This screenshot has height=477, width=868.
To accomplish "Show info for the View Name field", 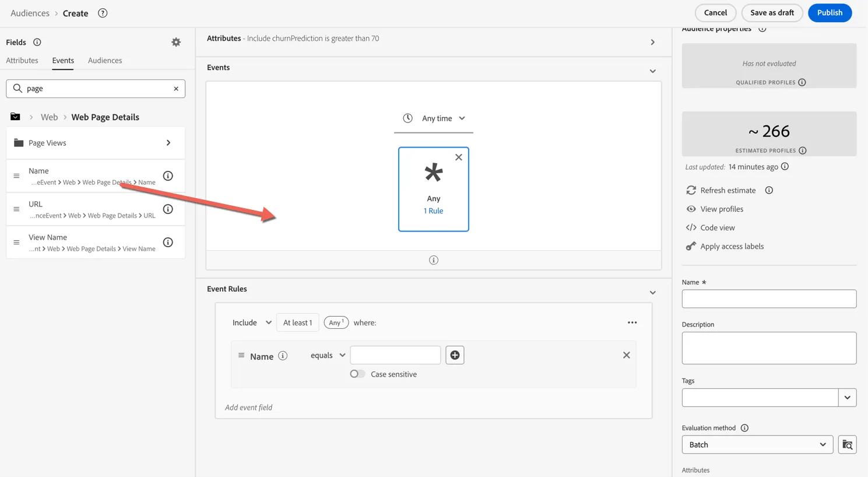I will pos(168,242).
